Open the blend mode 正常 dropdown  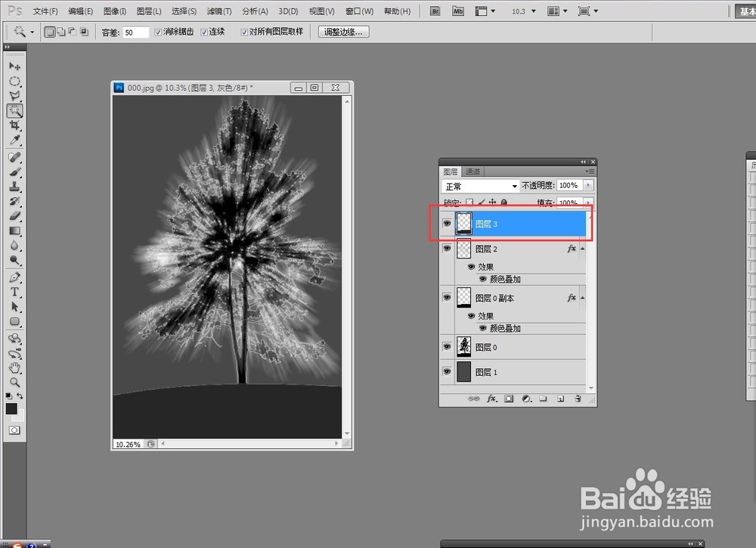point(480,186)
